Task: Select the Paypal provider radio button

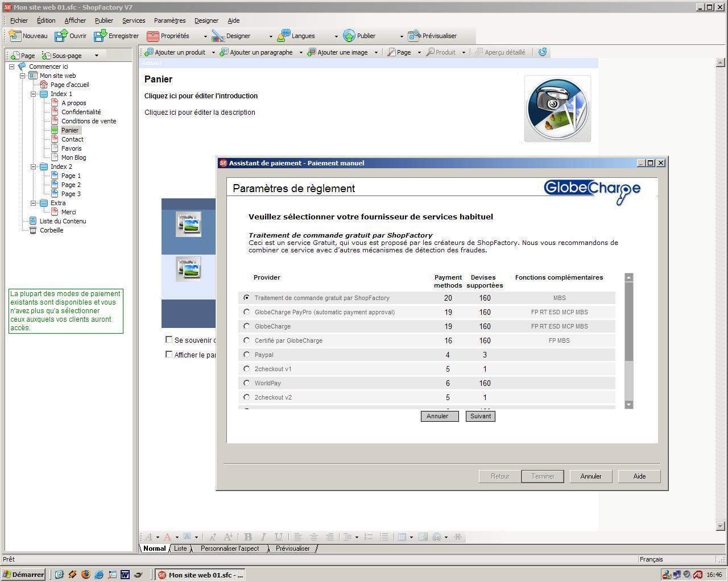Action: [x=246, y=355]
